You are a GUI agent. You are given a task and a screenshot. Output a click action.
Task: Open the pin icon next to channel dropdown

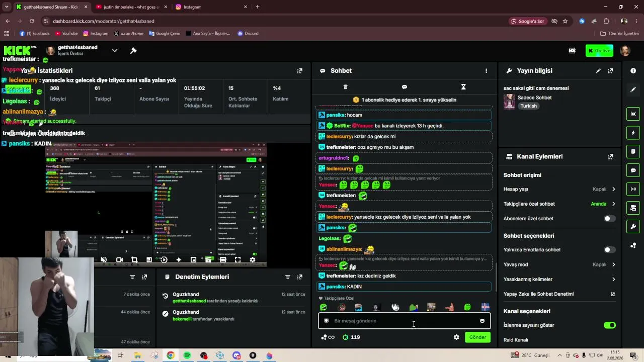point(133,50)
